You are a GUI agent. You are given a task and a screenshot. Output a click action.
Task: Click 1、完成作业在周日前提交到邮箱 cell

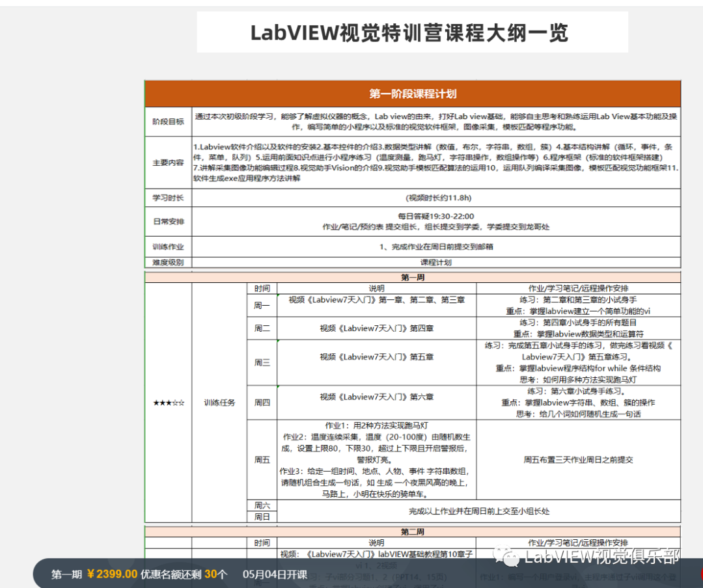(x=435, y=247)
